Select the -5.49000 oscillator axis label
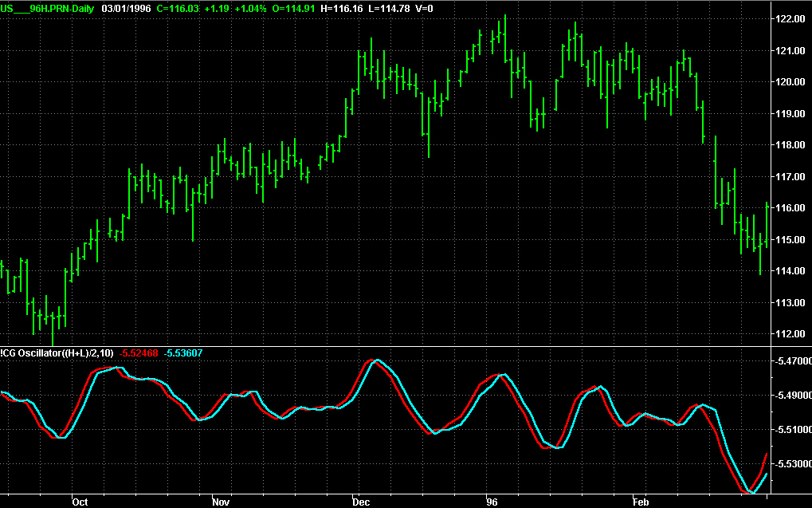 793,396
